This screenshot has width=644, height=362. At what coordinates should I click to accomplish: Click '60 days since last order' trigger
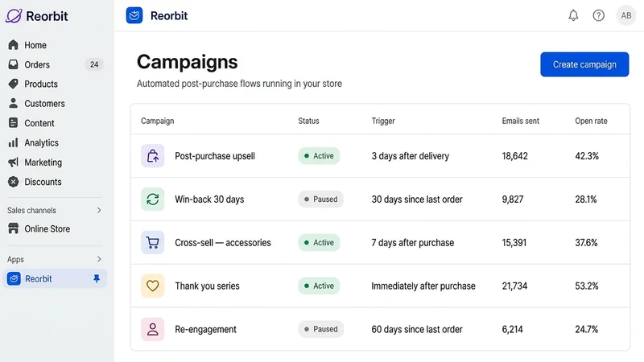417,329
